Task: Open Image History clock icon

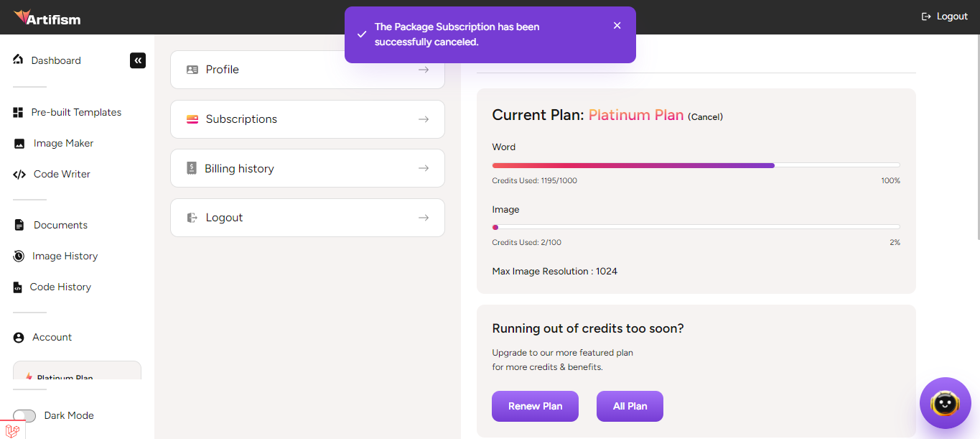Action: [x=19, y=257]
